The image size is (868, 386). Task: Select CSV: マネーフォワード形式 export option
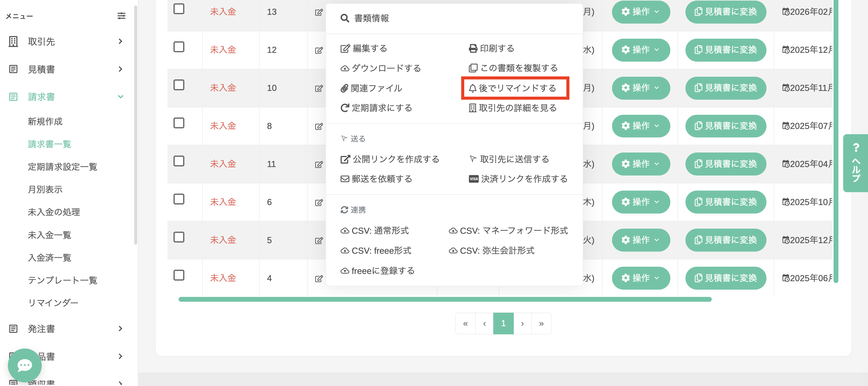click(x=508, y=231)
